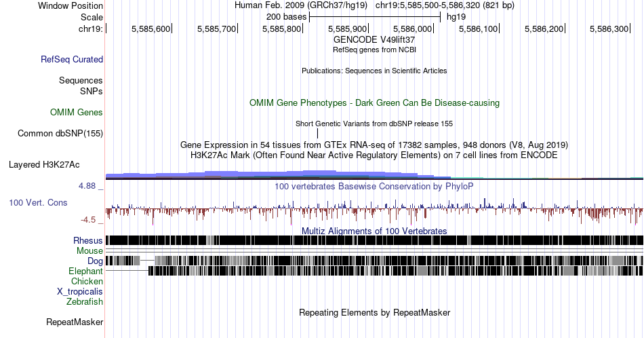Click the Zebrafish alignment row label

tap(85, 301)
